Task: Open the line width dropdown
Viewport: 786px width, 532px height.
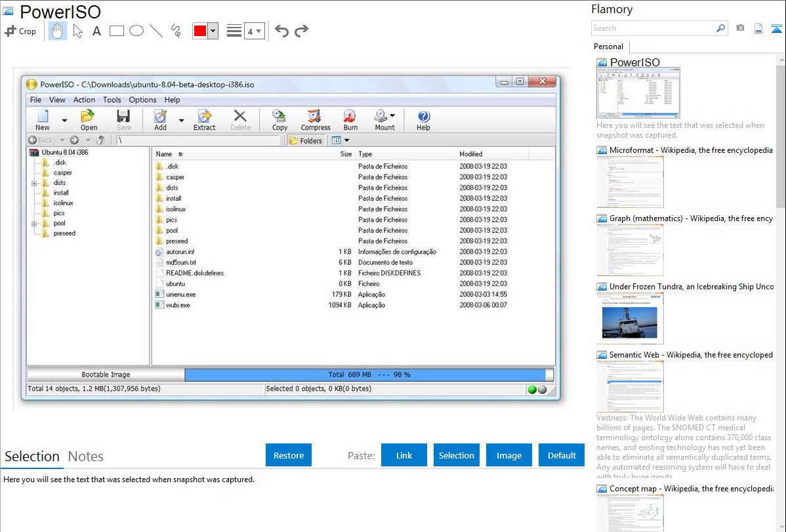Action: [254, 31]
